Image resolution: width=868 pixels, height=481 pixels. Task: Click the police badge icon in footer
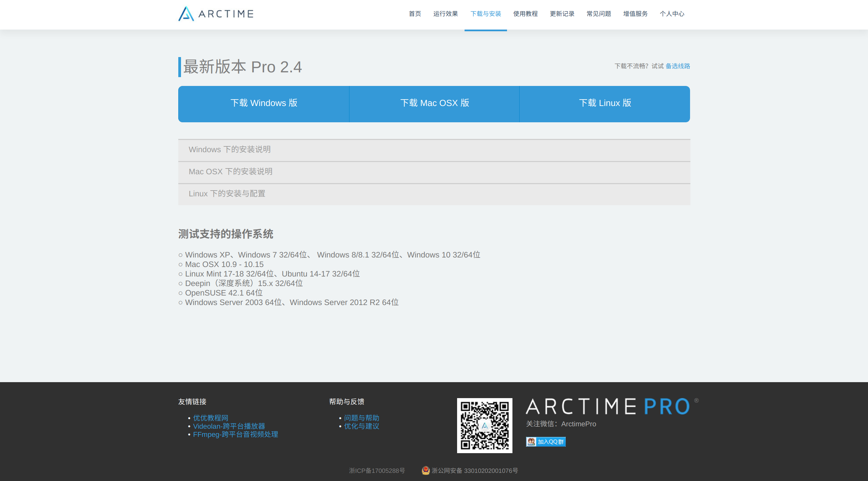426,470
